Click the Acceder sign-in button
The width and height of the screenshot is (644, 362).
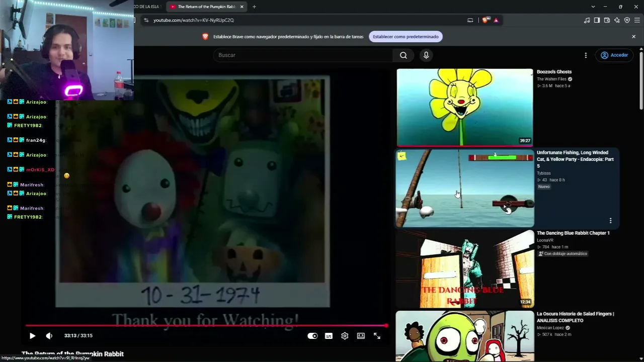[x=614, y=55]
